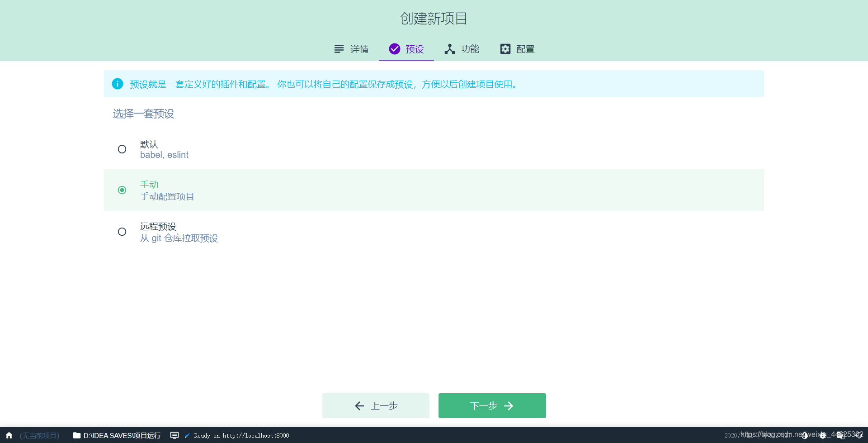Click the (无当前项目) status text

(40, 435)
